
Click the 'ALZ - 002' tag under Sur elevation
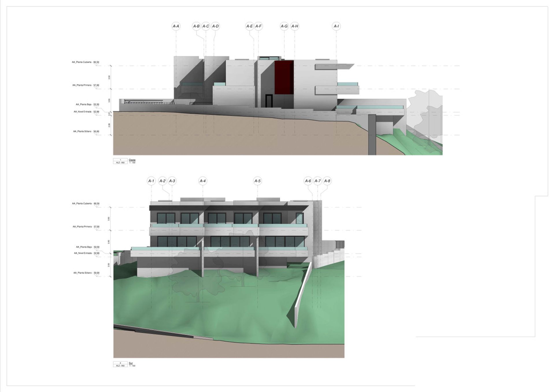tap(120, 366)
